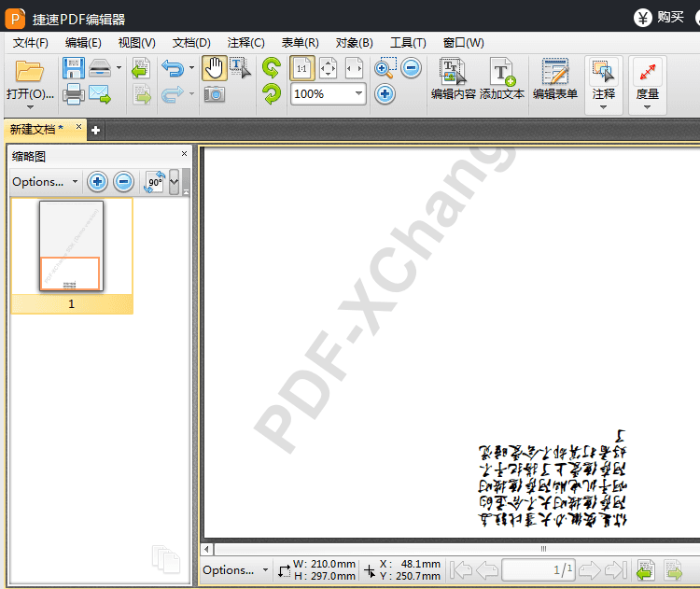The image size is (700, 589).
Task: Click the horizontal scrollbar left arrow
Action: click(206, 549)
